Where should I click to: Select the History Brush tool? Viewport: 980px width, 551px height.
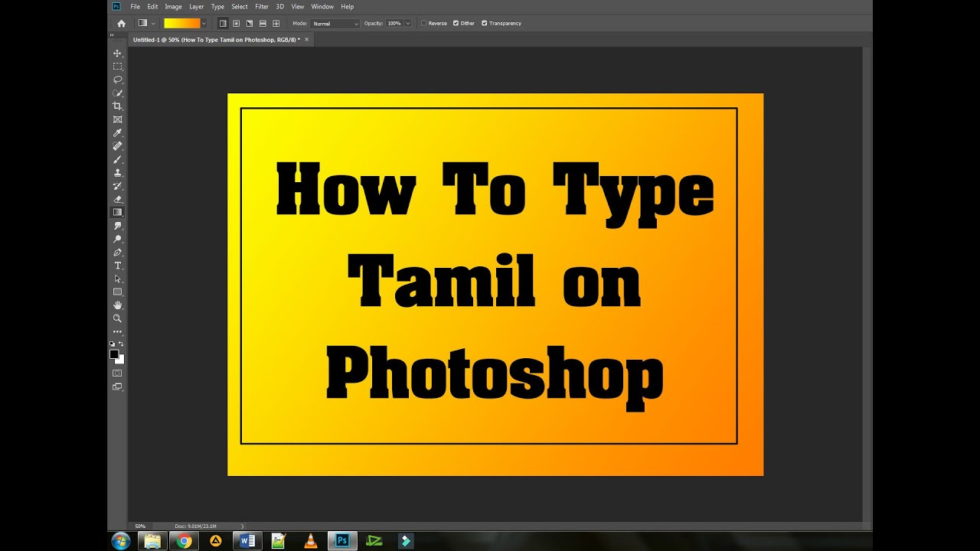117,186
